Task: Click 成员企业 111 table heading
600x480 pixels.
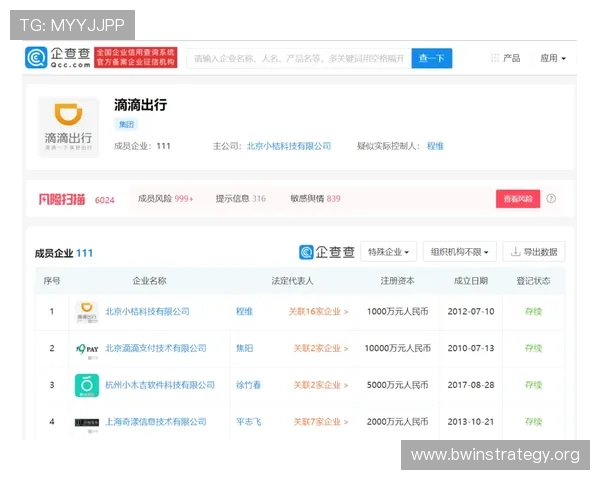Action: click(64, 253)
